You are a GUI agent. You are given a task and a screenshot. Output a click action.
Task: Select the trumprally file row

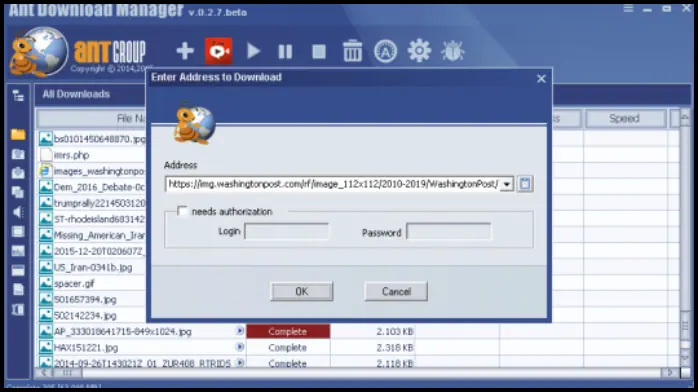point(92,203)
